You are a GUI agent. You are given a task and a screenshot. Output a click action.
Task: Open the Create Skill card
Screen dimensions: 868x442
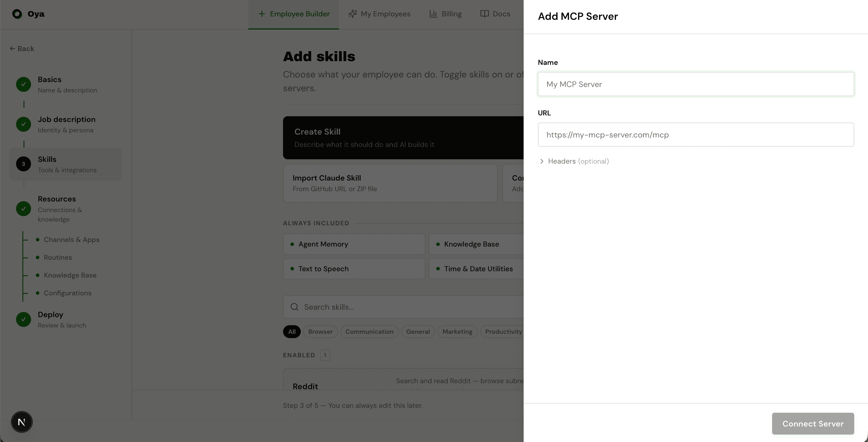click(x=401, y=137)
